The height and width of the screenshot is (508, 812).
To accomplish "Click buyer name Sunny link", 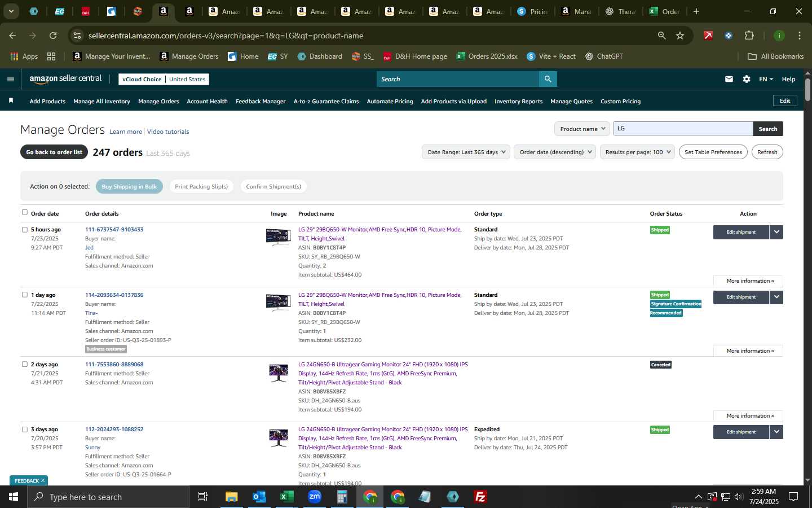I will click(92, 447).
